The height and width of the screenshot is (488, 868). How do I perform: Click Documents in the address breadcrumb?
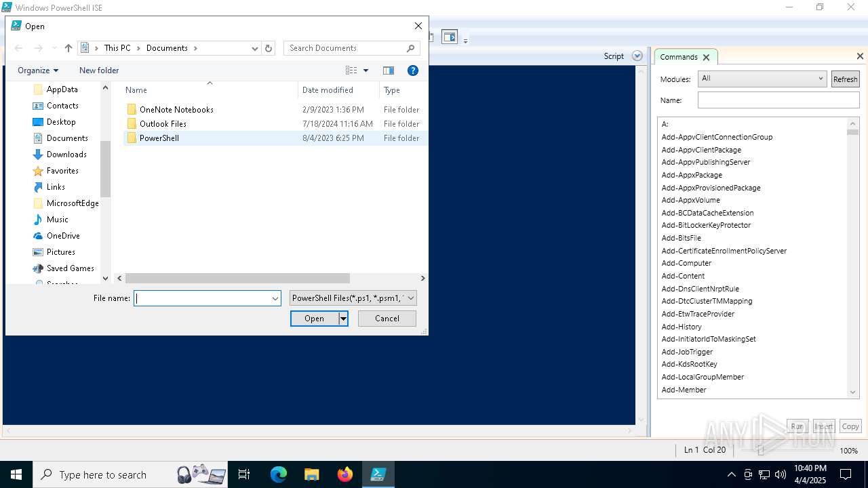tap(167, 48)
